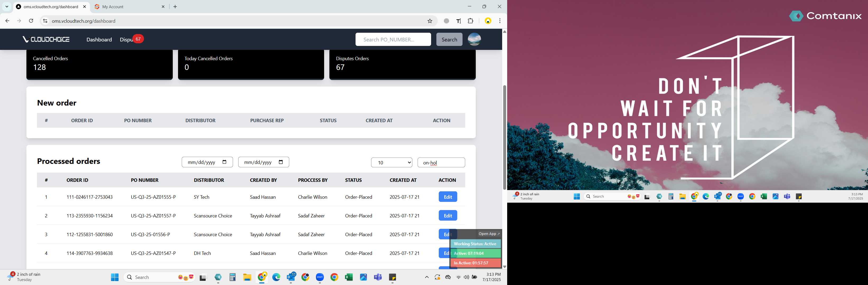Screen dimensions: 868x285
Task: Click PO number US-Q3-25-01556-P
Action: (x=150, y=235)
